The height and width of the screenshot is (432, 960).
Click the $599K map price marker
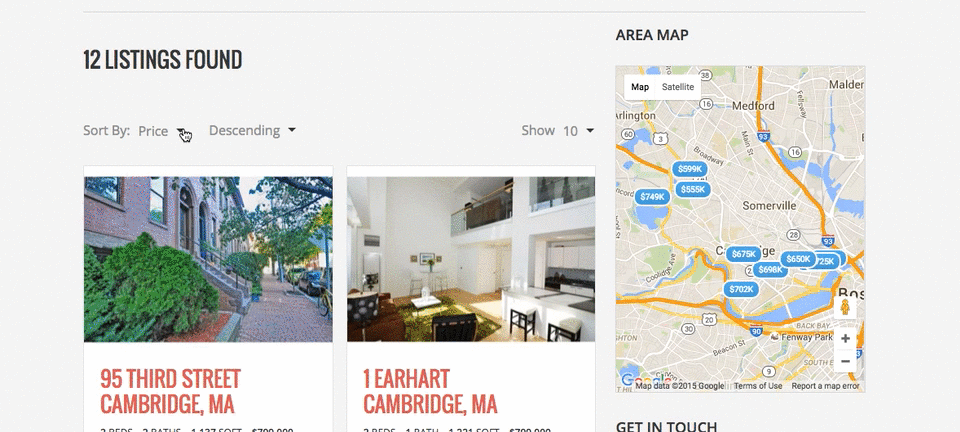690,169
